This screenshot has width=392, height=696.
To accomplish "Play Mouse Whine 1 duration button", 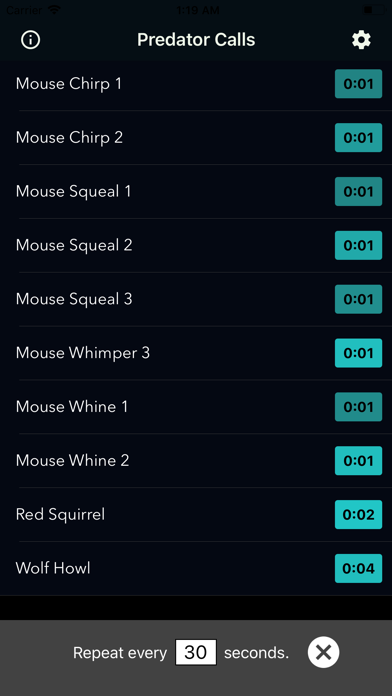I will pyautogui.click(x=358, y=407).
